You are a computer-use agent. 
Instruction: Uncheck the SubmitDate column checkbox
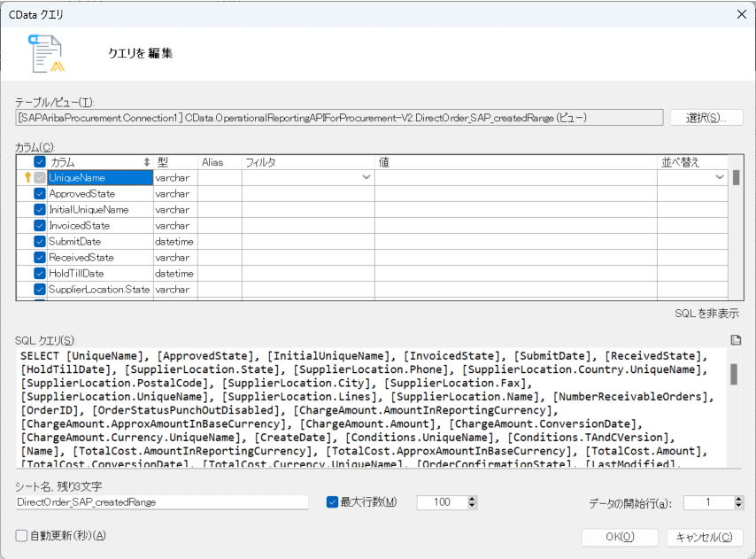tap(40, 242)
